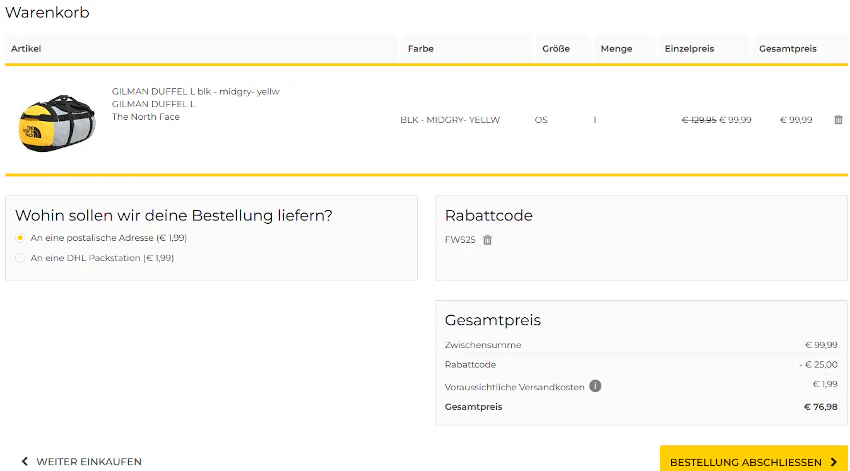Viewport: 850px width, 471px height.
Task: Remove the Gilman Duffel from the cart
Action: tap(838, 120)
